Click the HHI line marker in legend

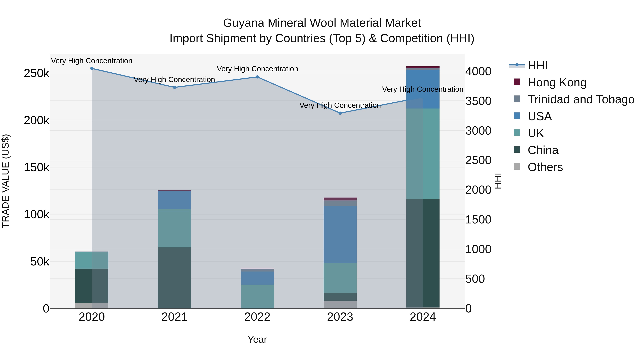click(517, 65)
